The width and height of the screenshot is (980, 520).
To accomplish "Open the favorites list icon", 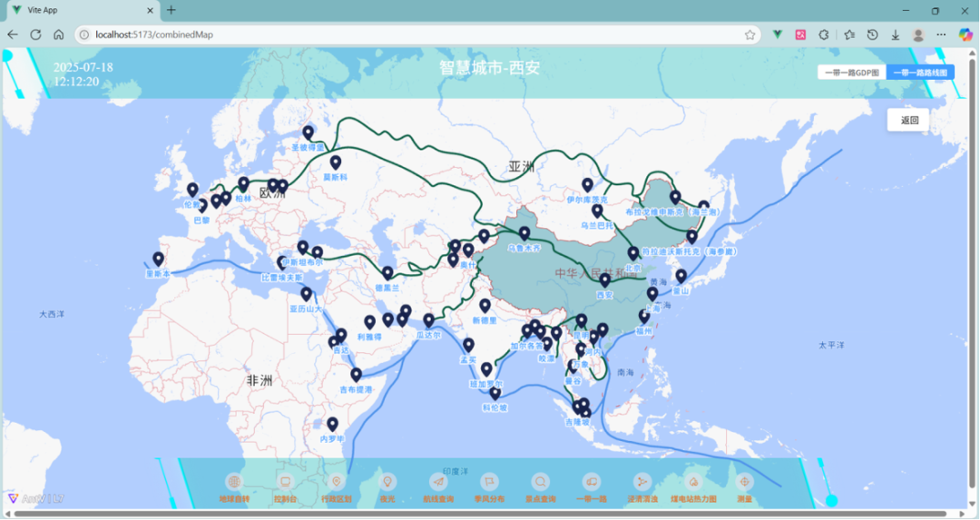I will (x=849, y=35).
